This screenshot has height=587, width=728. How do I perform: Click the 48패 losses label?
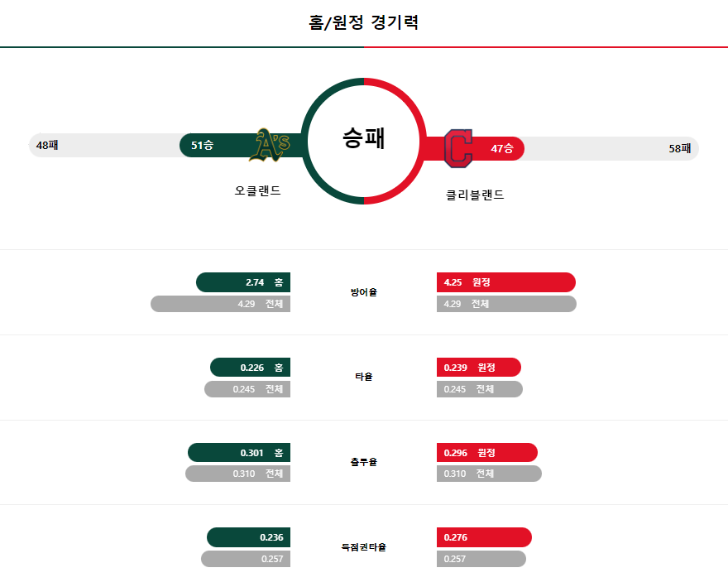click(x=47, y=146)
